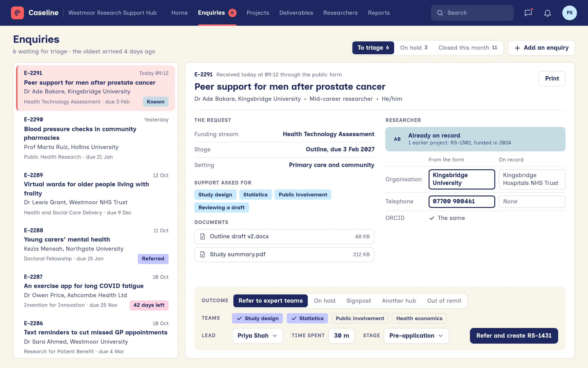Go to the Home nav item
Screen dimensions: 588x368
point(180,13)
